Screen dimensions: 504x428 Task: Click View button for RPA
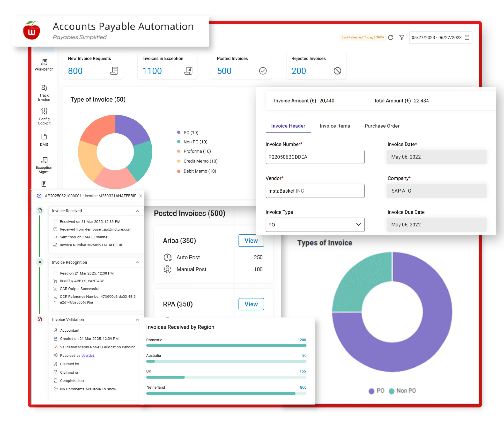(x=251, y=304)
